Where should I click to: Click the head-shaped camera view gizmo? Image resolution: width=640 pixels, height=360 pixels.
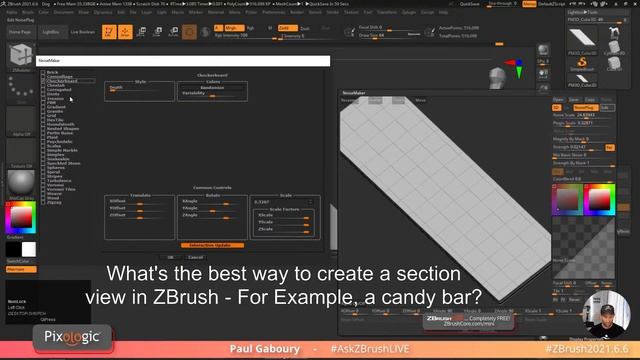pos(497,78)
